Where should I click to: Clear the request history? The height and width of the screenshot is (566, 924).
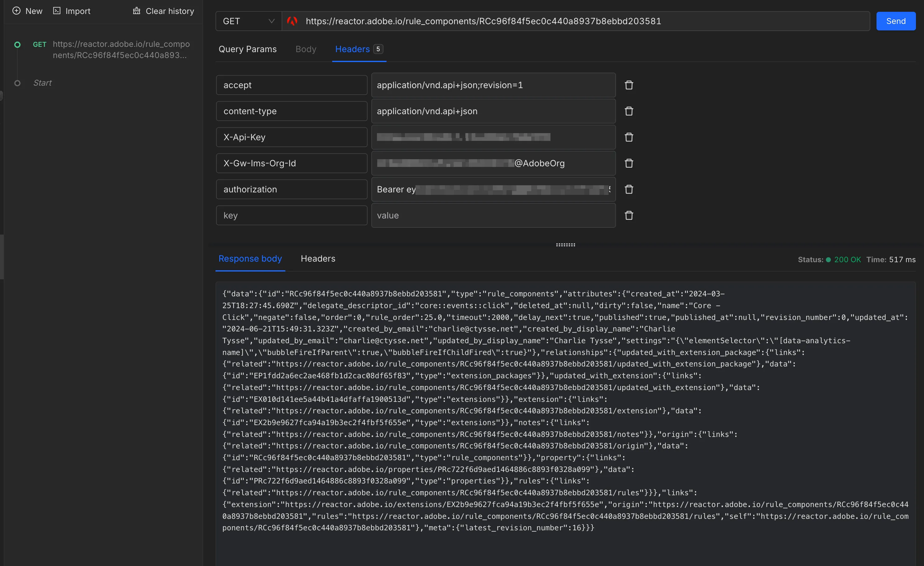(163, 11)
